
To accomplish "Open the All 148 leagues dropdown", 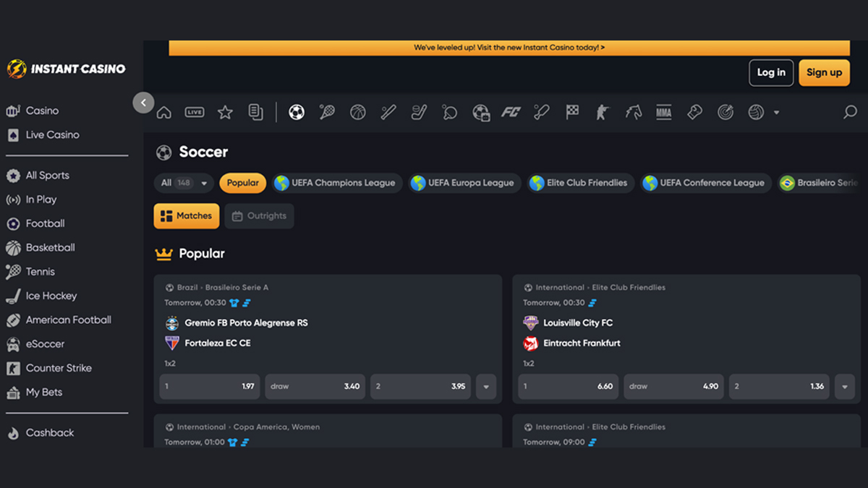I will (184, 183).
